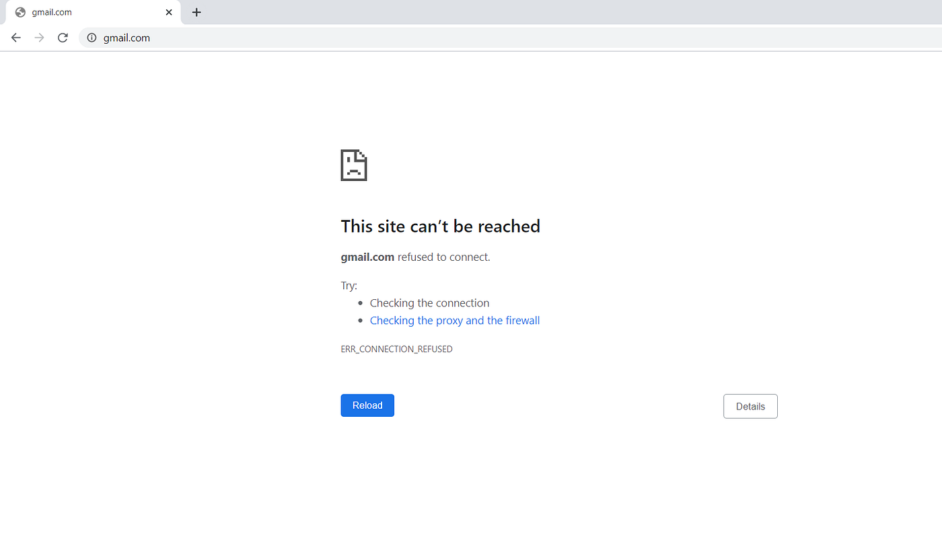
Task: Click the Checking the connection suggestion
Action: 429,303
